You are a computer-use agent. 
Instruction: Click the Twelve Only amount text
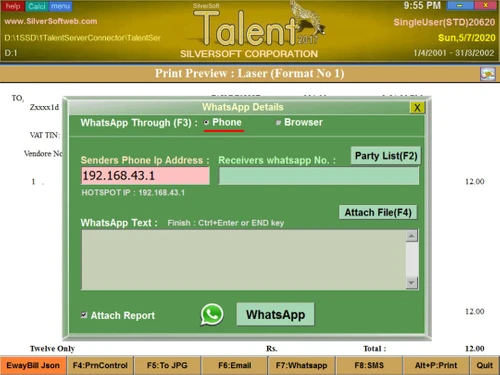[52, 349]
